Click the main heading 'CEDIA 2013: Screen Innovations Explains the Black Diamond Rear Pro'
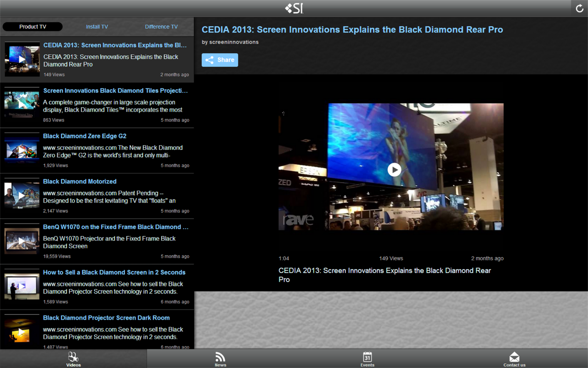Image resolution: width=588 pixels, height=368 pixels. tap(352, 29)
